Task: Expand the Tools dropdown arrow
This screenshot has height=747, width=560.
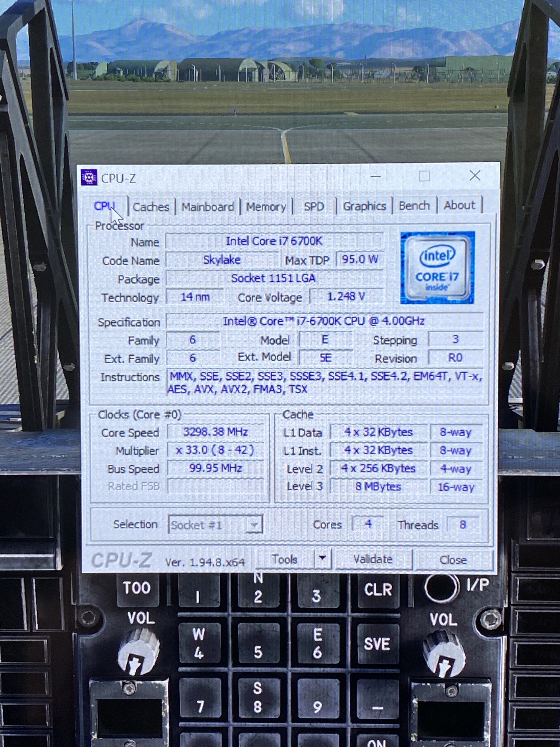Action: [x=323, y=559]
